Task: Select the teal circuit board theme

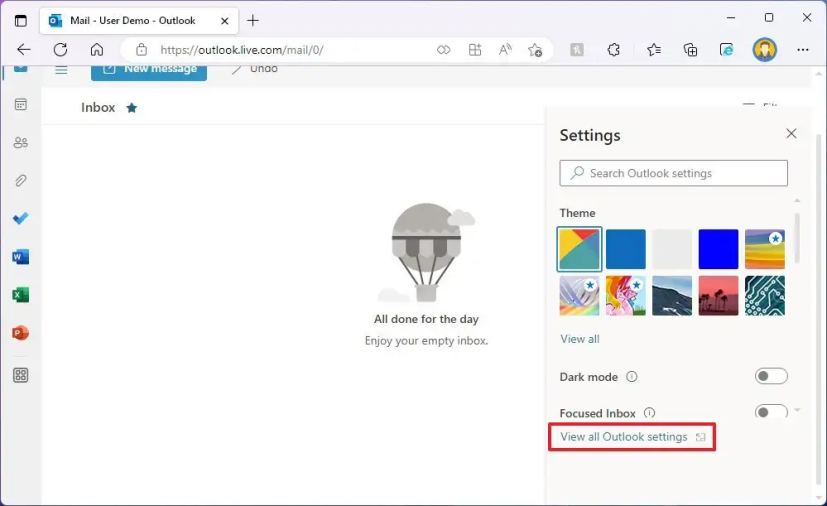Action: (765, 295)
